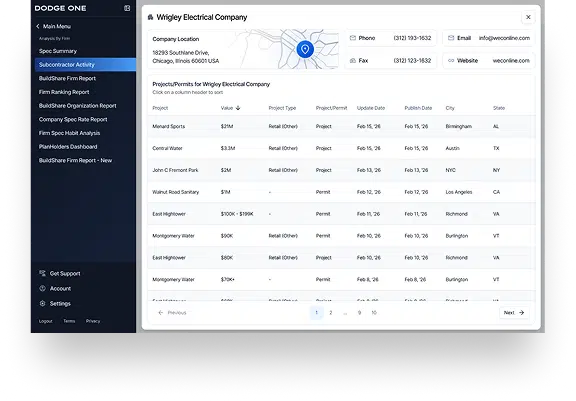Click the website link icon

pyautogui.click(x=451, y=61)
